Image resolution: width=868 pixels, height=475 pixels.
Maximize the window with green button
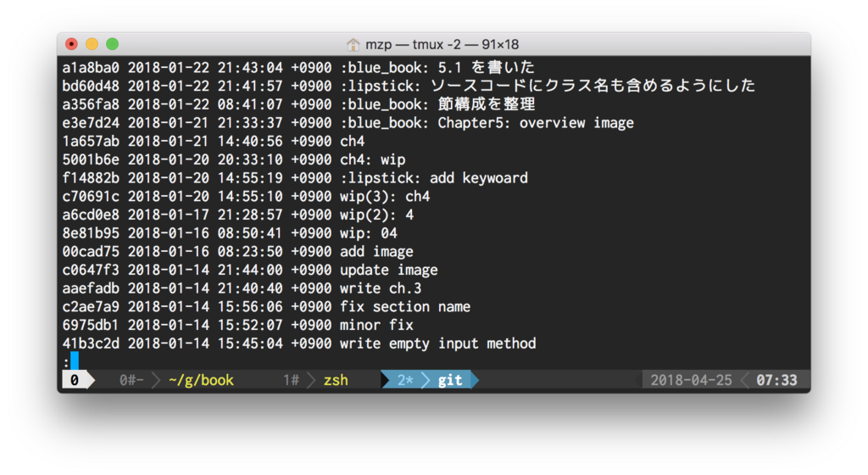(x=113, y=44)
